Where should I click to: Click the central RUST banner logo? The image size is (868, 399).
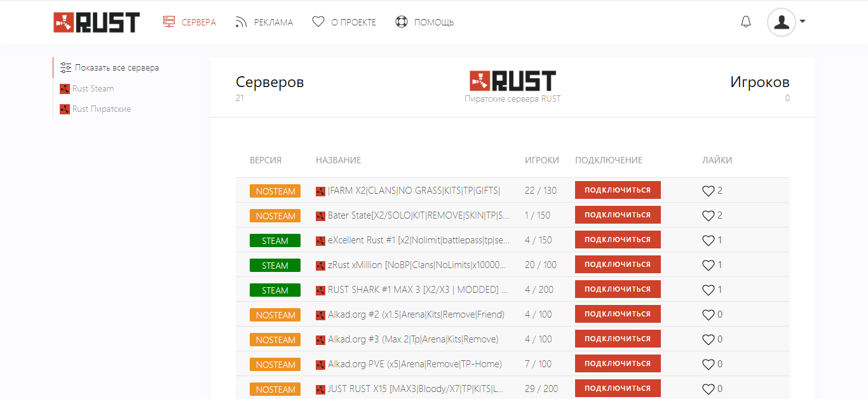pyautogui.click(x=512, y=81)
